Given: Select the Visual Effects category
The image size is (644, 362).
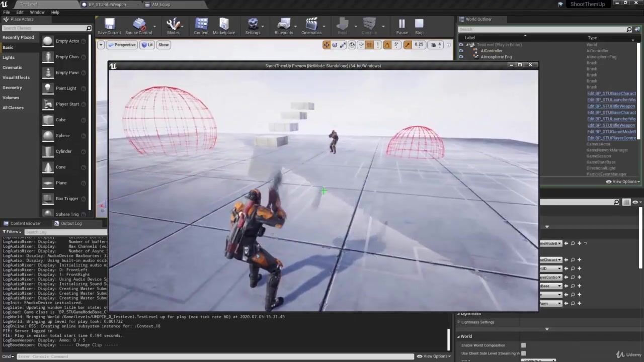Looking at the screenshot, I should click(16, 77).
